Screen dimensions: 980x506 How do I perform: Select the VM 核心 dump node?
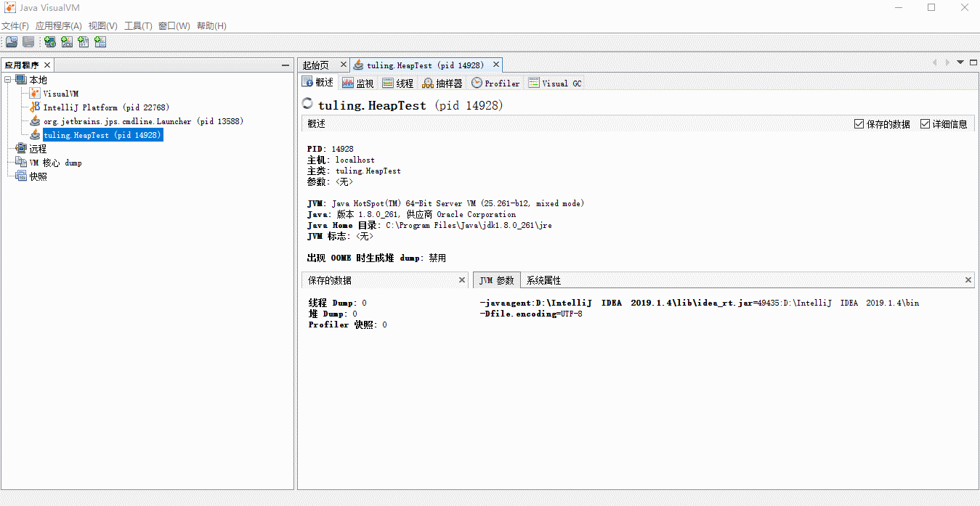(x=56, y=163)
